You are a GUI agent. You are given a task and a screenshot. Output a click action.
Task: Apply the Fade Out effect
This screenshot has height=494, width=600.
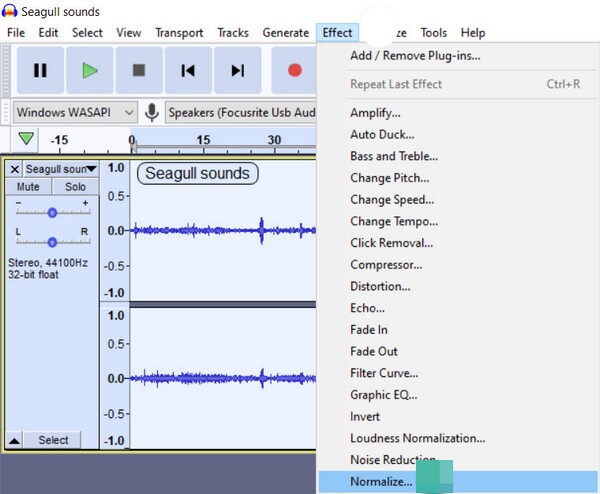pyautogui.click(x=458, y=351)
